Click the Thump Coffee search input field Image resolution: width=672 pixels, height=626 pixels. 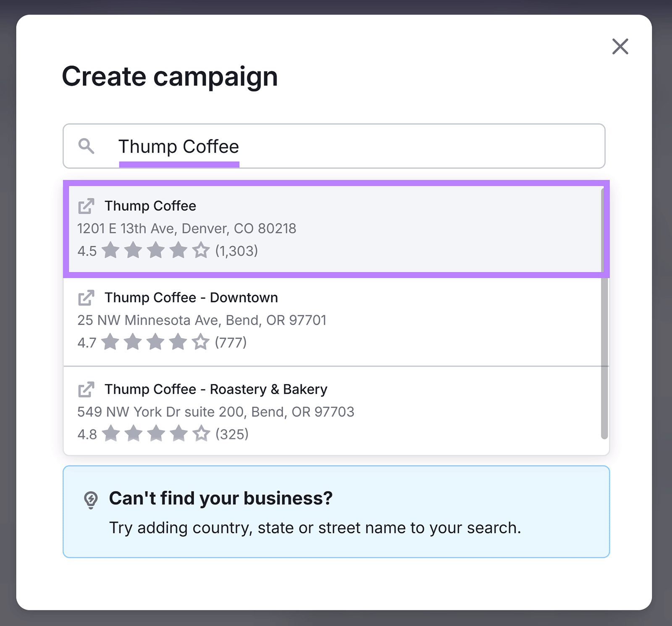coord(336,146)
